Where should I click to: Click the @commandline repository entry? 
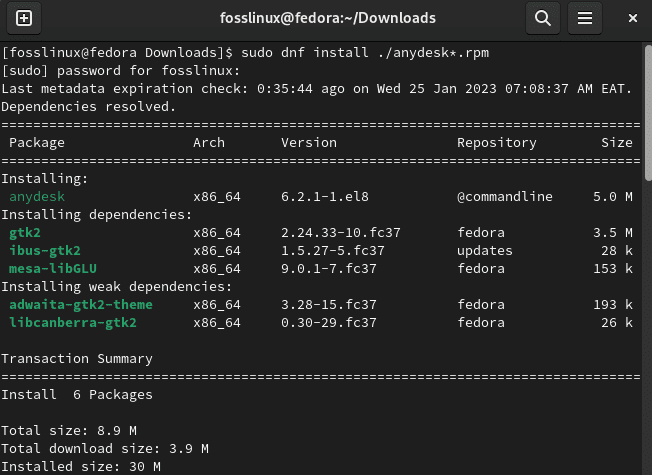505,197
